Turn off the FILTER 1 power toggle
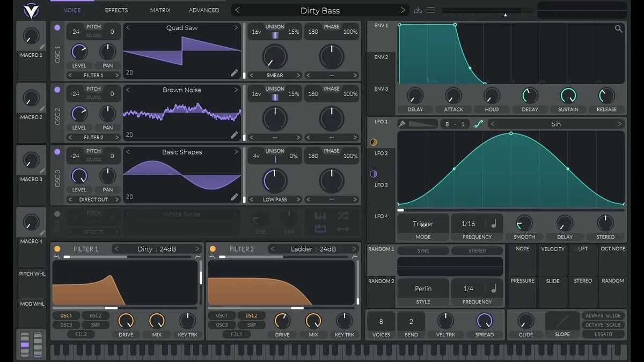The image size is (644, 362). coord(57,249)
